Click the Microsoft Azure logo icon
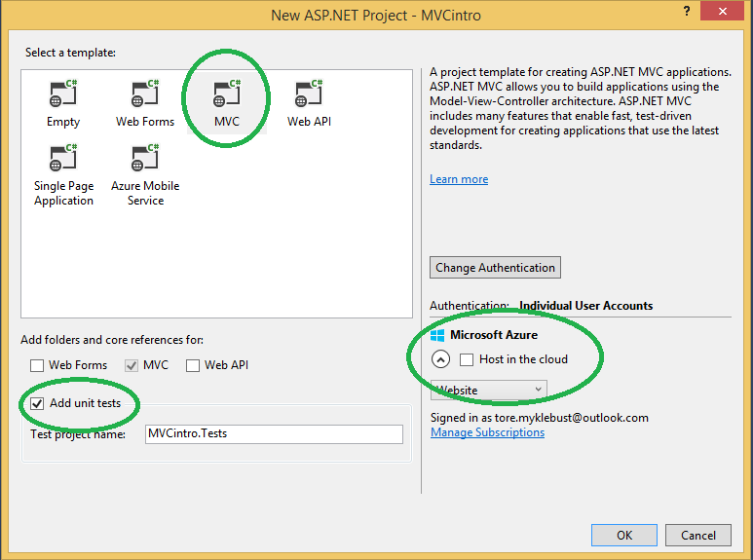The height and width of the screenshot is (560, 753). pyautogui.click(x=436, y=335)
